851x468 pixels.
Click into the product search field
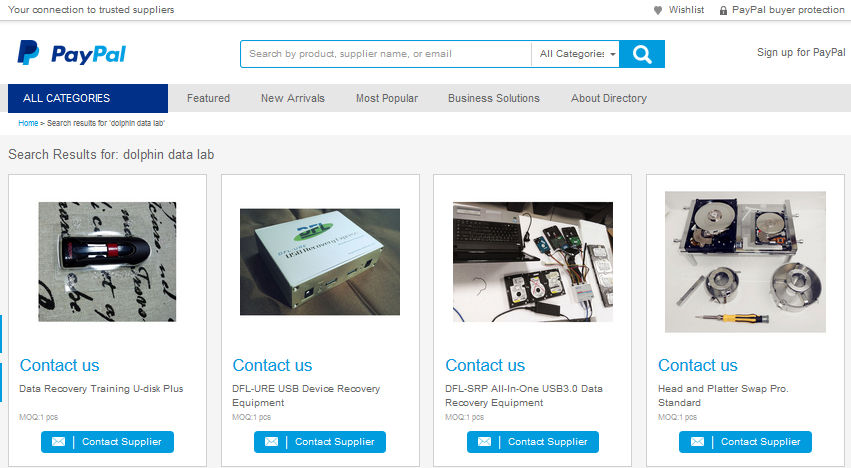tap(385, 54)
